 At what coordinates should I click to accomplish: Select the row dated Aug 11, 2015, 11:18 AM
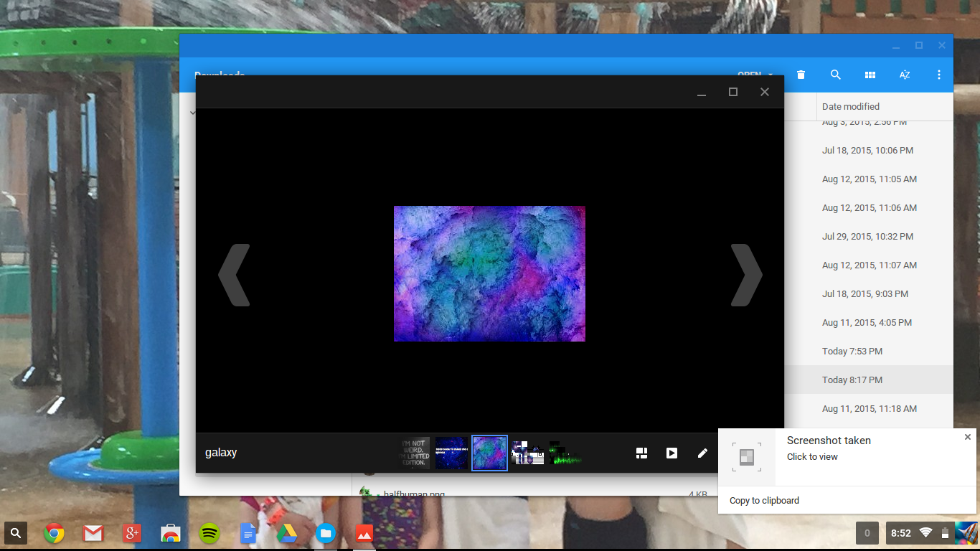coord(868,409)
